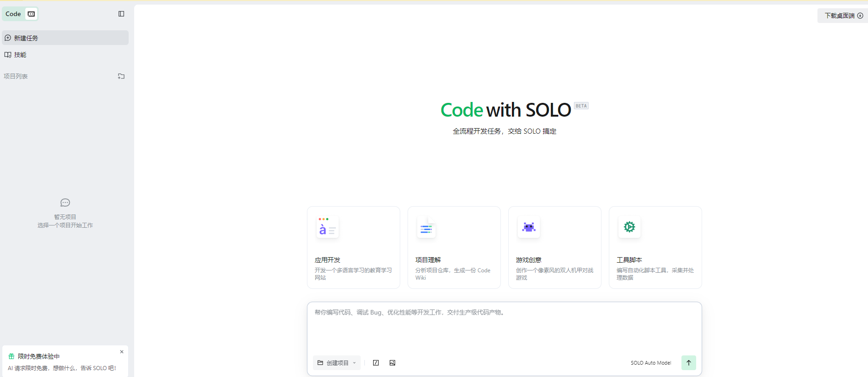Select the 游戏创意 suggestion card title
The width and height of the screenshot is (868, 377).
point(528,260)
